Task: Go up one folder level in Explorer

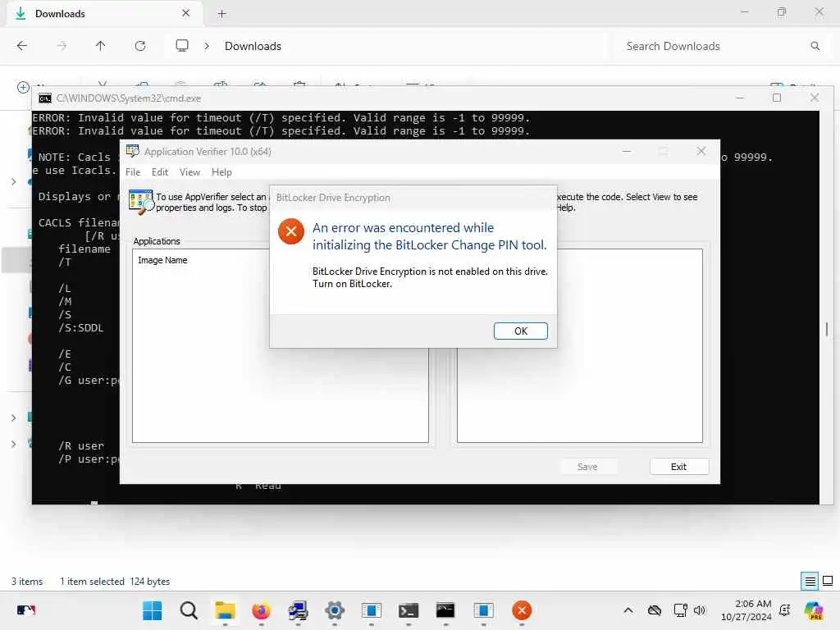Action: pyautogui.click(x=101, y=46)
